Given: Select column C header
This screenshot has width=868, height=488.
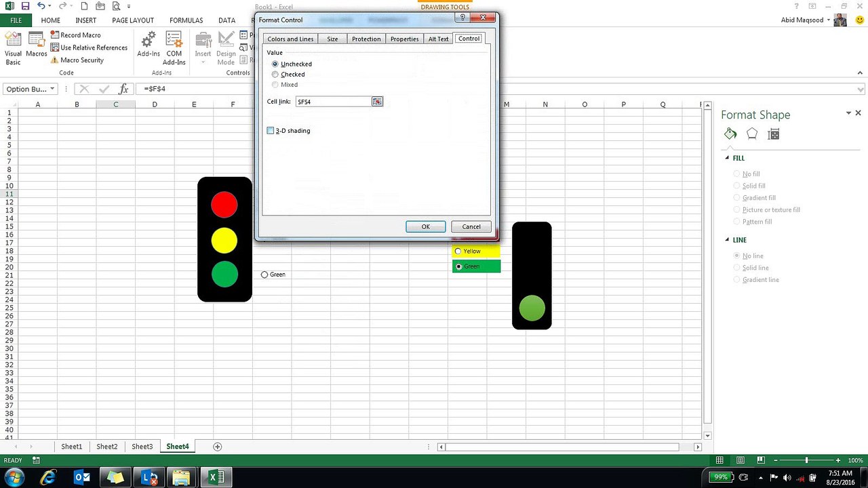Looking at the screenshot, I should click(115, 104).
